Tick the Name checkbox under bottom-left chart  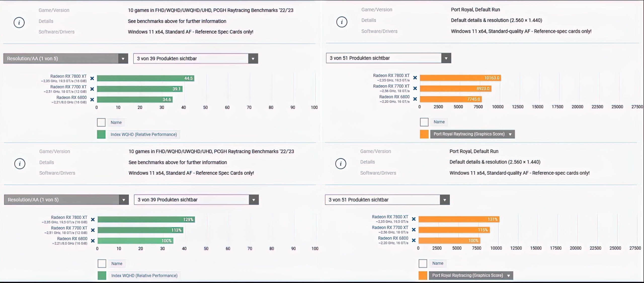tap(102, 264)
